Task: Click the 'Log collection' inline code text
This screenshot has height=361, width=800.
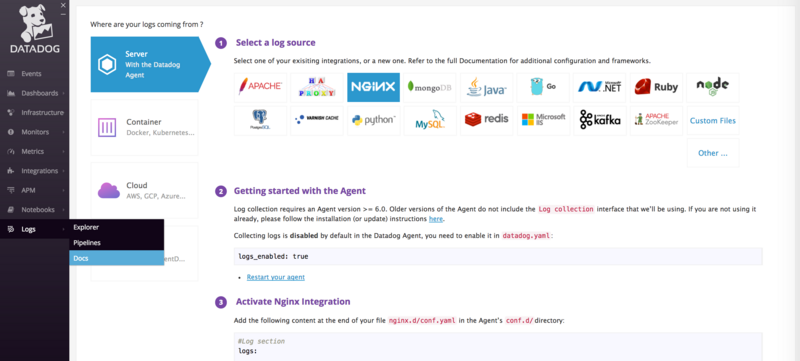Action: [x=566, y=209]
